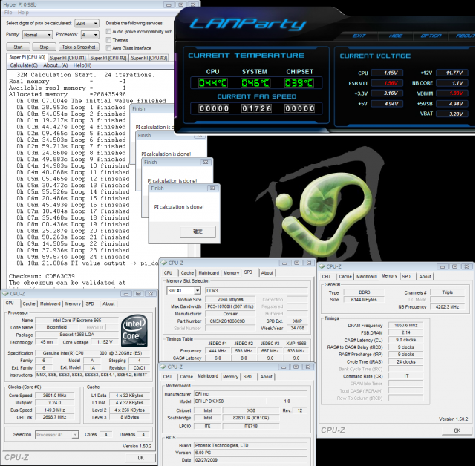Open About tab in CPU-Z SPD window
Screen dimensions: 476x466
(267, 273)
